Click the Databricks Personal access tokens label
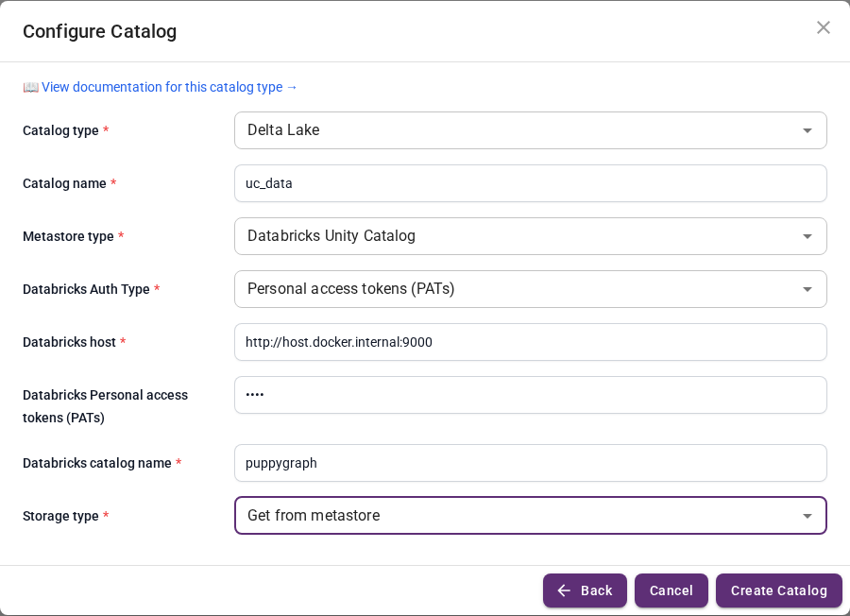850x616 pixels. (105, 406)
